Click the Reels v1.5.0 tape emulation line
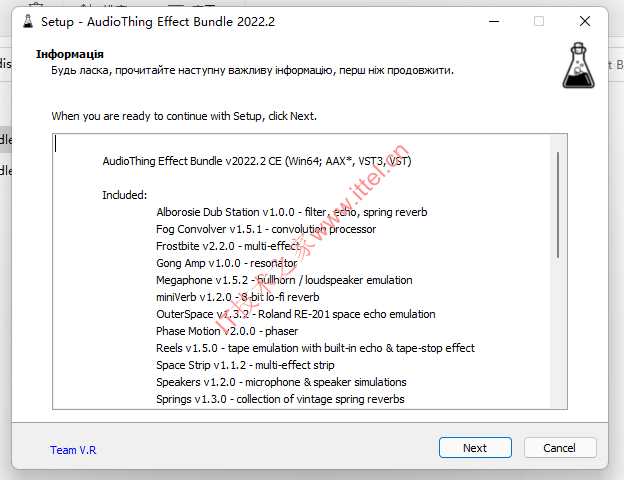624x480 pixels. tap(315, 348)
